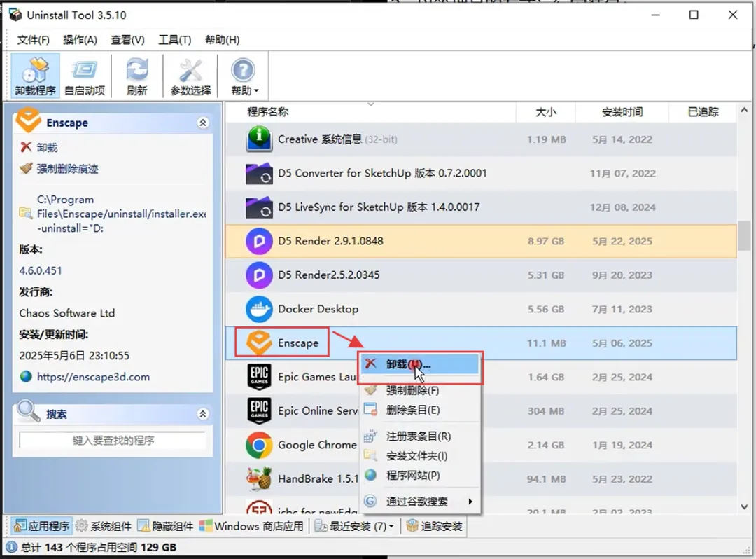The width and height of the screenshot is (756, 559).
Task: Click the Enscape icon in program list
Action: click(259, 343)
